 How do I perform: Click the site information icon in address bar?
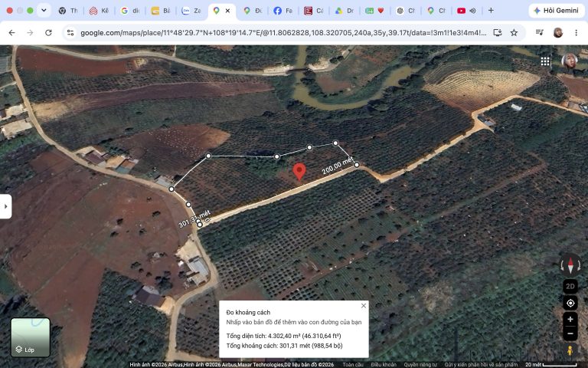pos(70,33)
